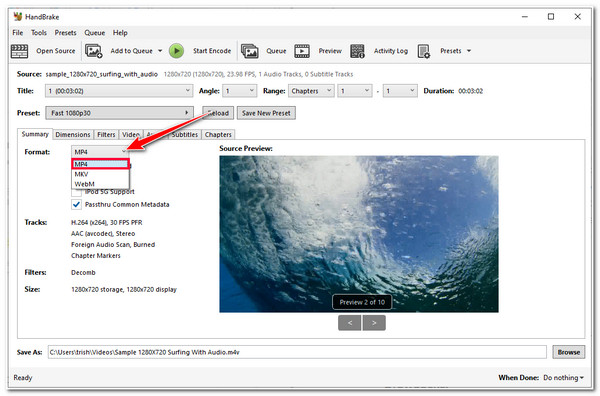The image size is (600, 396).
Task: Click the Presets document gear icon
Action: click(424, 51)
